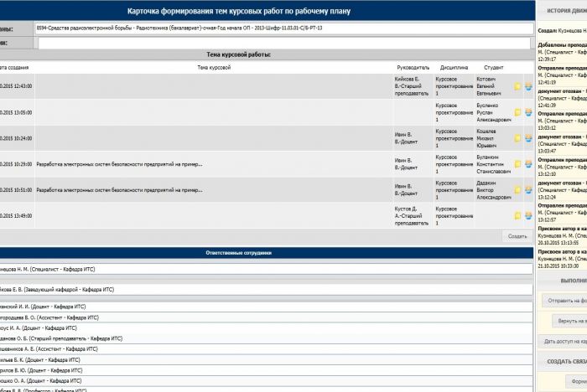Image resolution: width=587 pixels, height=392 pixels.
Task: Click the yellow note icon in Котович's row
Action: [517, 87]
